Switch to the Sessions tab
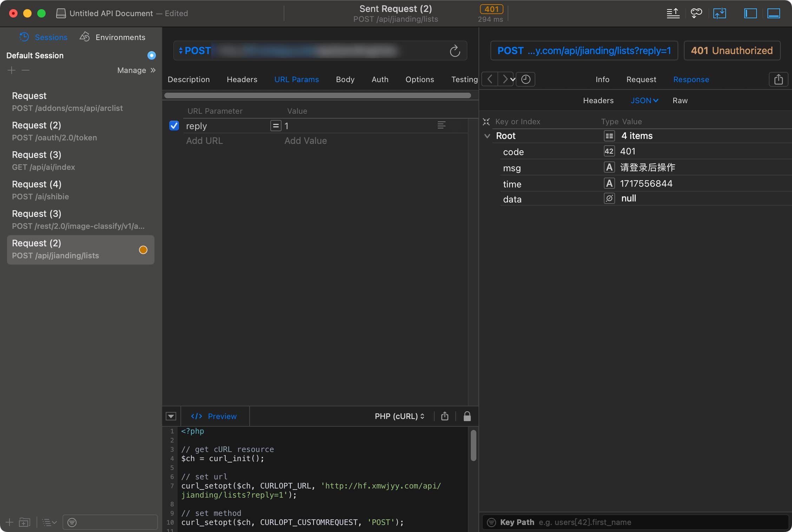The height and width of the screenshot is (532, 792). [44, 37]
